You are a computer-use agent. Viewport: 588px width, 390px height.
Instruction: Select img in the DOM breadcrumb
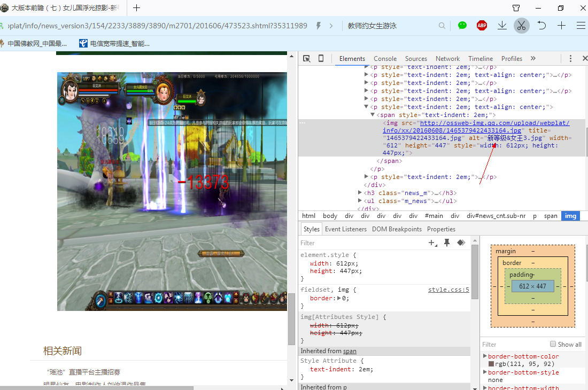pyautogui.click(x=570, y=216)
